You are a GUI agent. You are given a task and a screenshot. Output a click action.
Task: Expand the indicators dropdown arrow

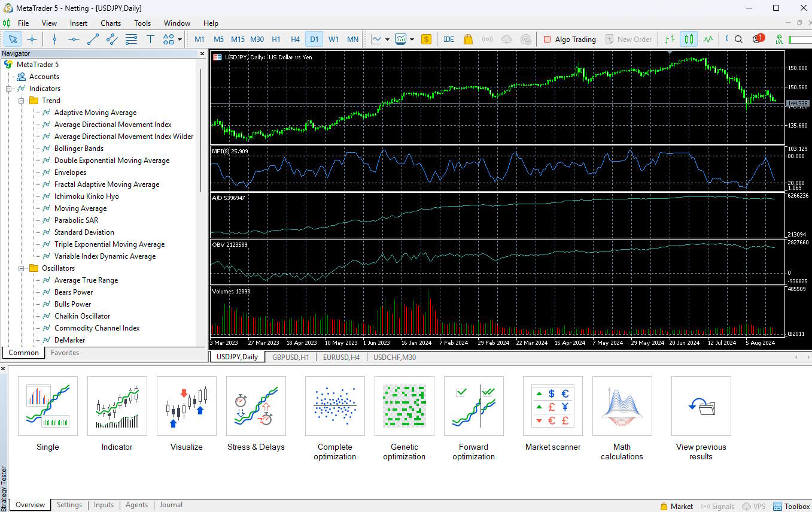tap(412, 40)
